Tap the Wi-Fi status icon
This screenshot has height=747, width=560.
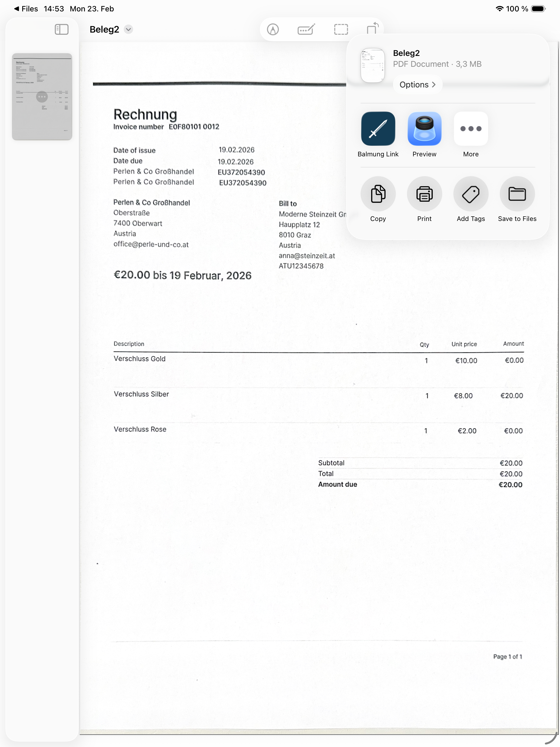[x=499, y=9]
